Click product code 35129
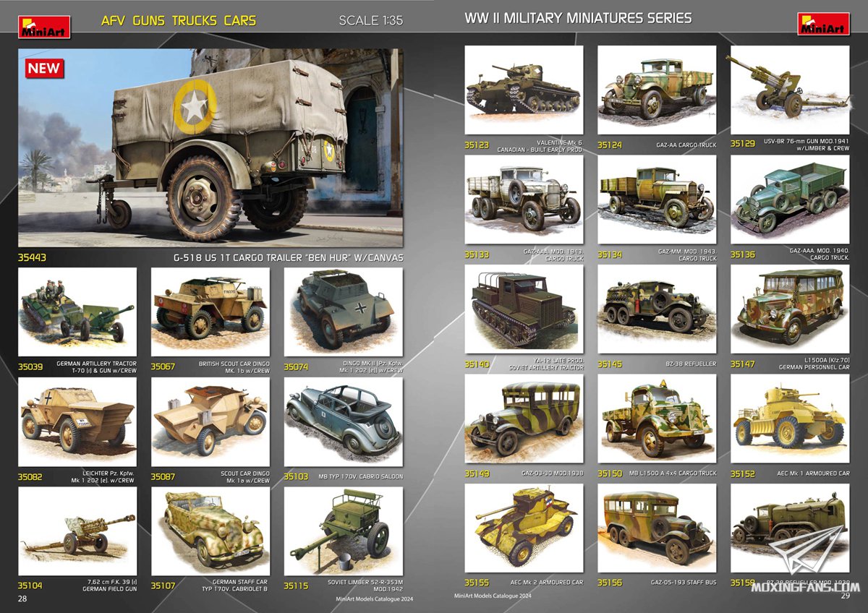Image resolution: width=868 pixels, height=613 pixels. coord(743,144)
